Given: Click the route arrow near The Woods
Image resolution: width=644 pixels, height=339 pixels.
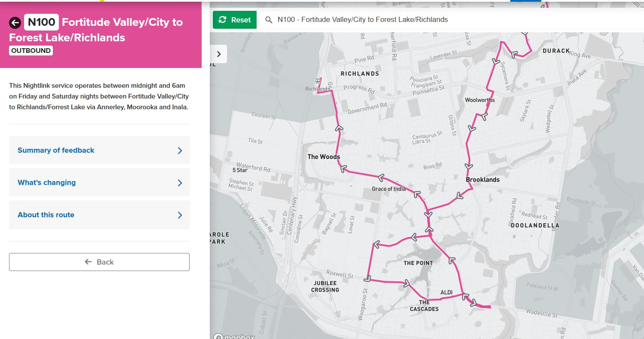Looking at the screenshot, I should point(343,169).
